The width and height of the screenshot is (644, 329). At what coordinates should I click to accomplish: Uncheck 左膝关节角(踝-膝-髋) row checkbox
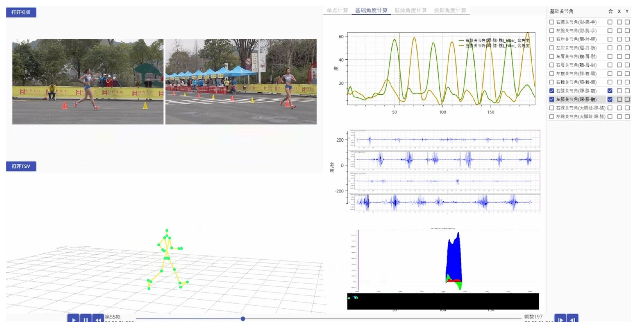tap(551, 99)
